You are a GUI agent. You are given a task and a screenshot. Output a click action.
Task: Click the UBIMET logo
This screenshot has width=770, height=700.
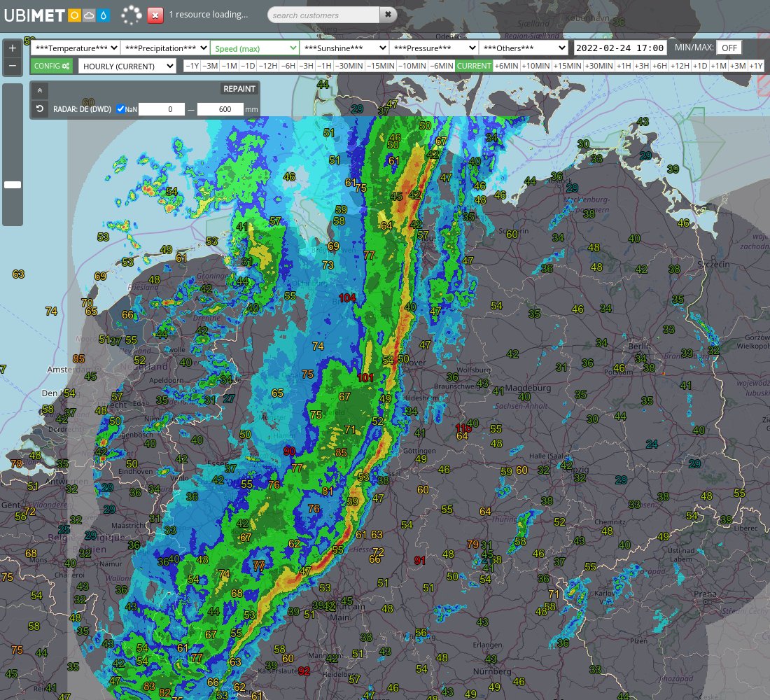point(34,15)
